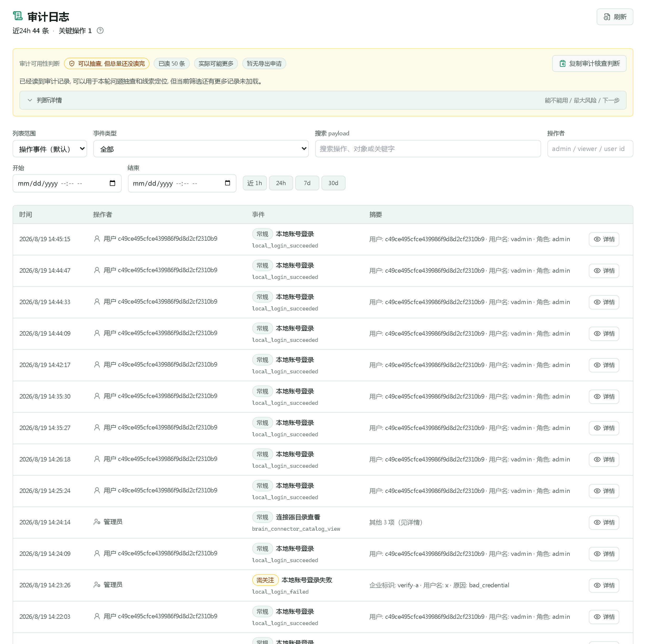Click the 实际可能更多 tag

(216, 63)
